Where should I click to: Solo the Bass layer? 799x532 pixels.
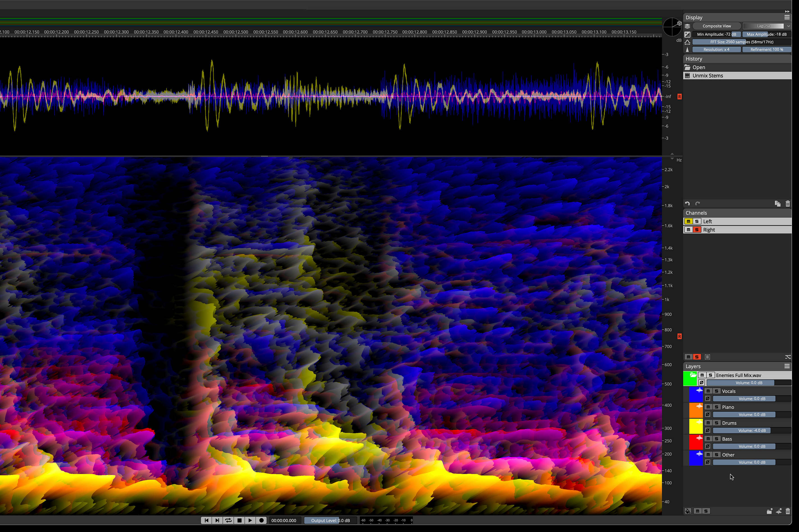click(x=716, y=439)
